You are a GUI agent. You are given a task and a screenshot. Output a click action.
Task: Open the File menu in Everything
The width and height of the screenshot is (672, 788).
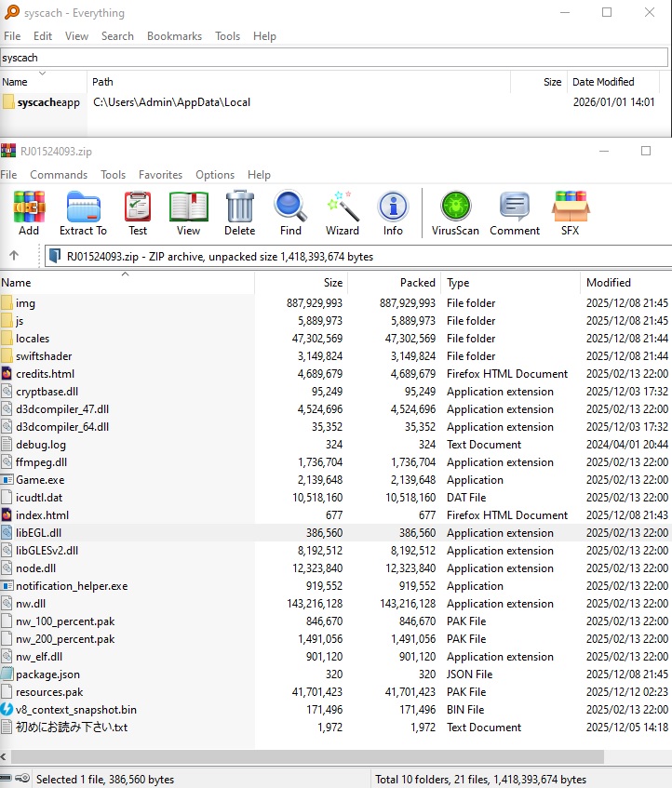point(12,36)
